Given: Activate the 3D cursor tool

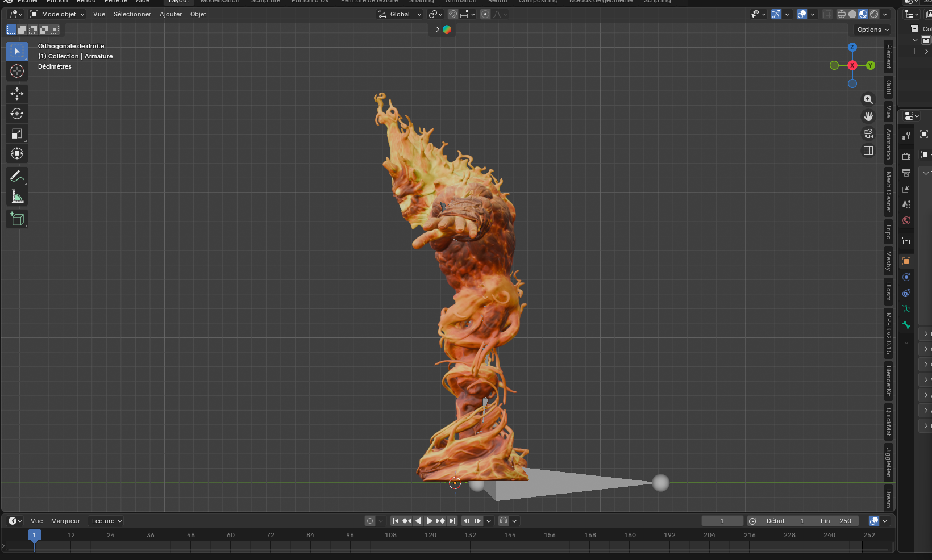Looking at the screenshot, I should pos(17,71).
